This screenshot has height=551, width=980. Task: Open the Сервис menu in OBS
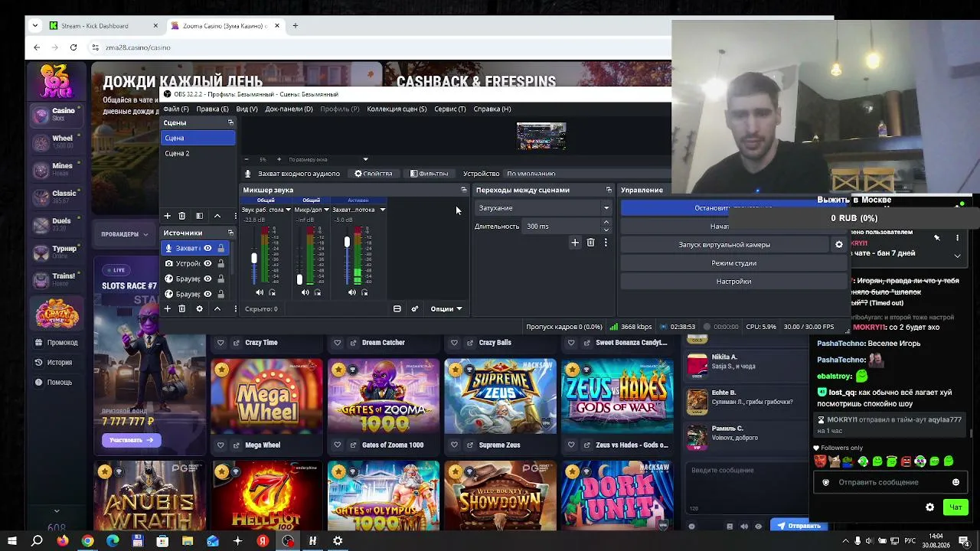(449, 109)
